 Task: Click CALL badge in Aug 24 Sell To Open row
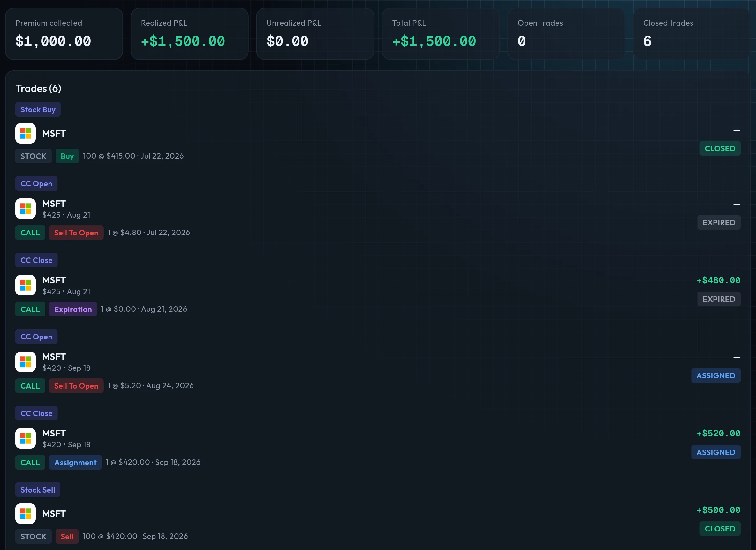[30, 386]
